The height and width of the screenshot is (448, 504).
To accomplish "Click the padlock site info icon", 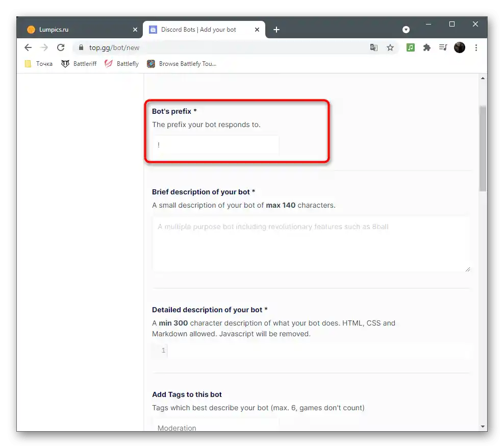I will pos(81,47).
